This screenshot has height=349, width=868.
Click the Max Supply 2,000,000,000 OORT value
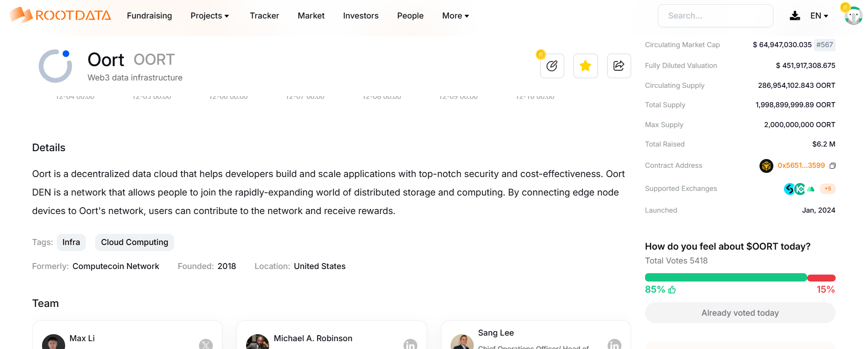point(800,125)
